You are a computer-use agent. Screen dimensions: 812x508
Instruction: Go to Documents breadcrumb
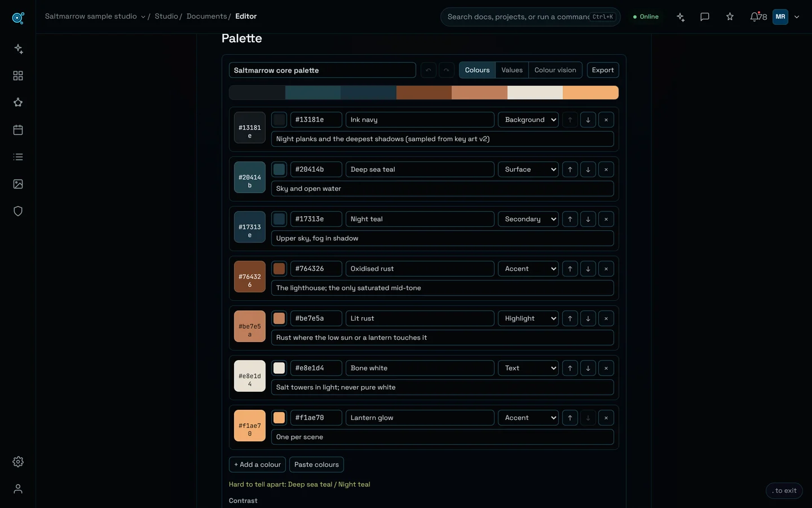[207, 16]
